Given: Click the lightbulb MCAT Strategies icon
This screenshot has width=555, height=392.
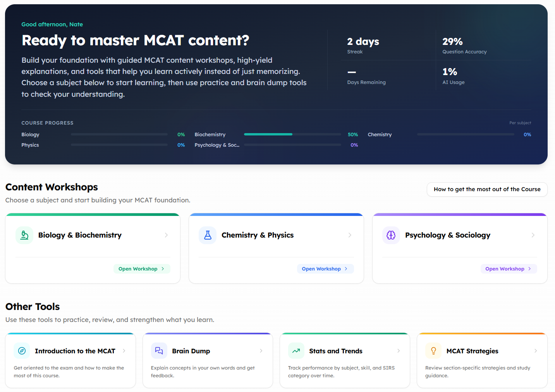Looking at the screenshot, I should (x=433, y=351).
